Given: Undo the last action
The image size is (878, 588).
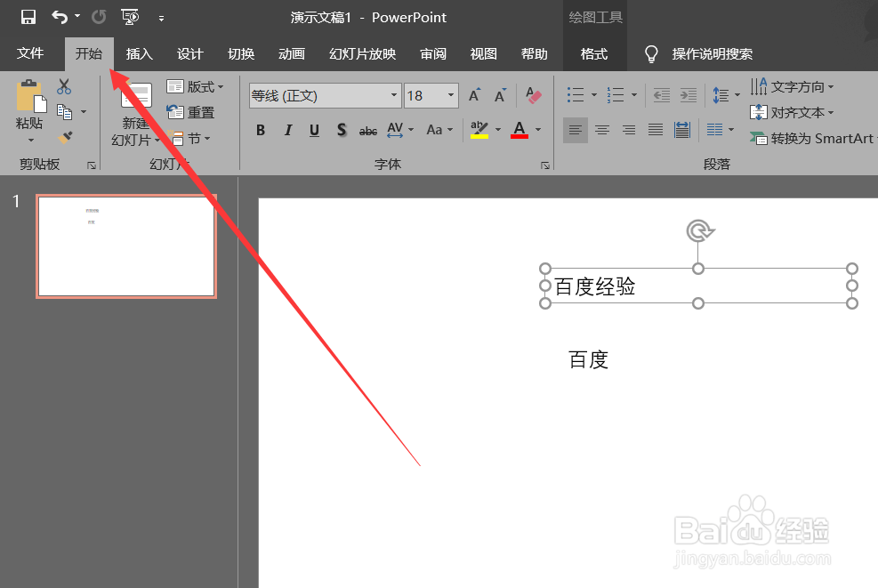Looking at the screenshot, I should coord(60,18).
